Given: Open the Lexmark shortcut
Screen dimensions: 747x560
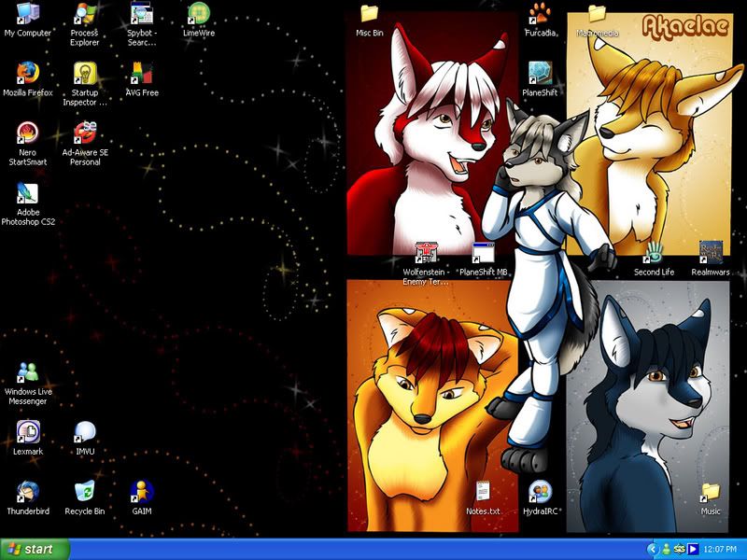Looking at the screenshot, I should pyautogui.click(x=28, y=439).
